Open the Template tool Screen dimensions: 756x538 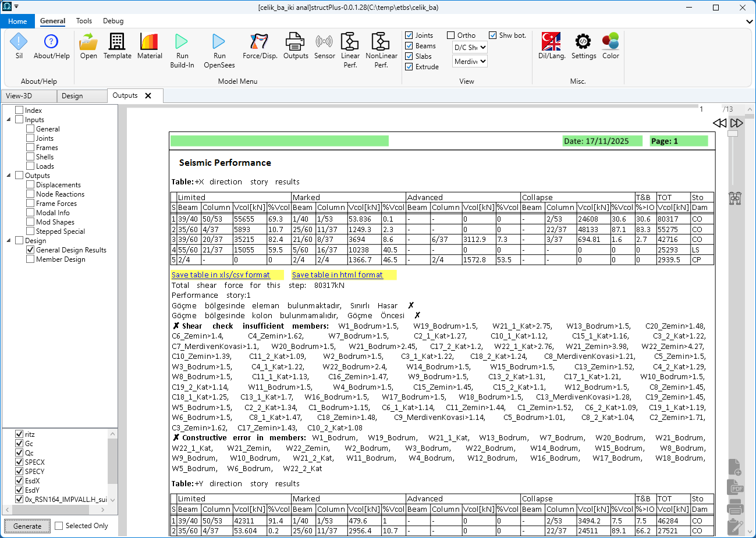(x=117, y=42)
